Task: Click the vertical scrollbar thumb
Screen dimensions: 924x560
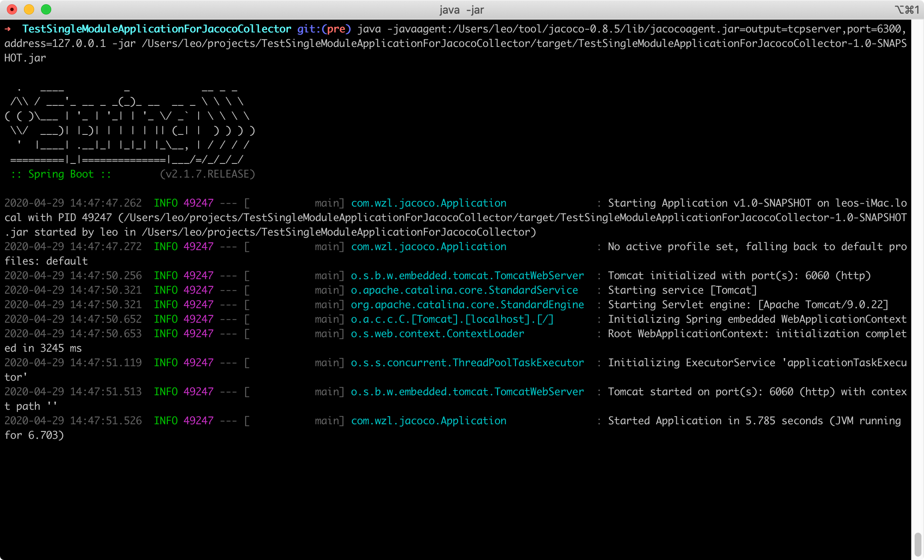Action: pos(918,544)
